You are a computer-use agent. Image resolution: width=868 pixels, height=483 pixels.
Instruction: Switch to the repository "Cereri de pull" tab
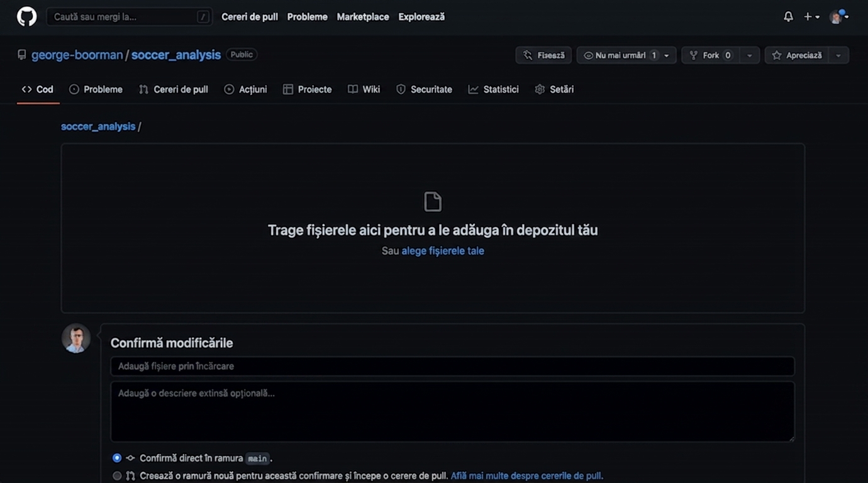point(174,89)
